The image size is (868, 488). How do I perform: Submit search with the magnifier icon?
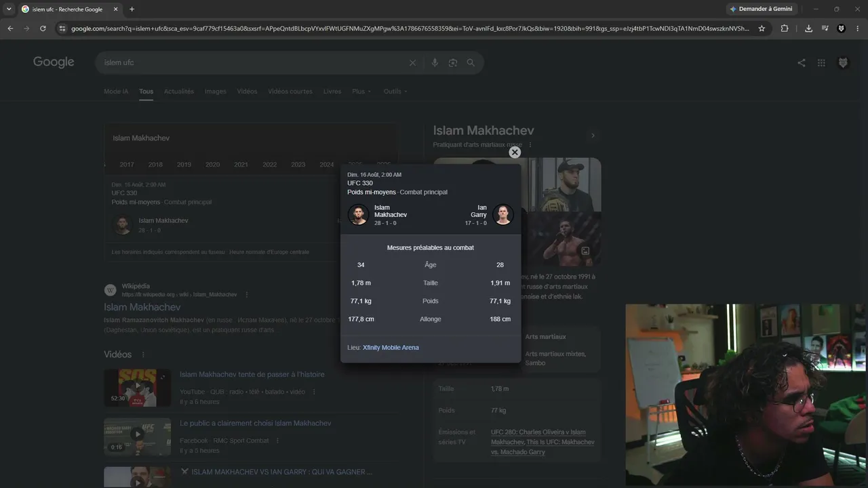click(x=471, y=63)
